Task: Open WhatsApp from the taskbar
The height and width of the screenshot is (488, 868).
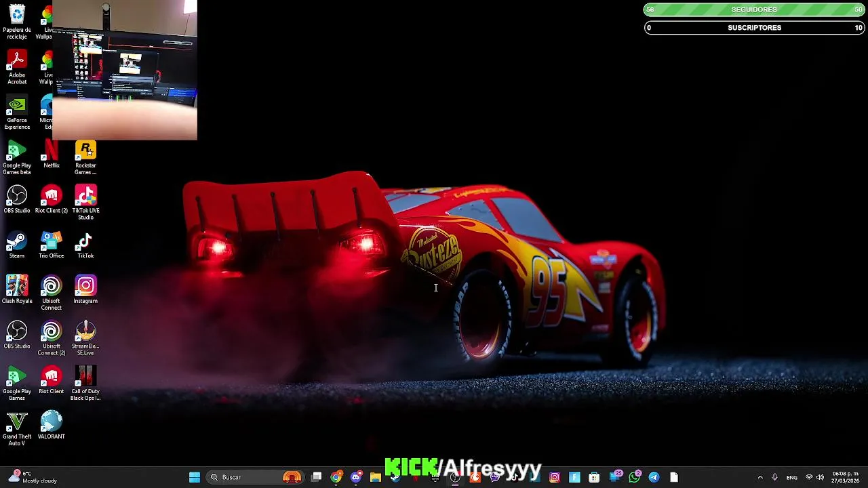Action: [x=634, y=477]
